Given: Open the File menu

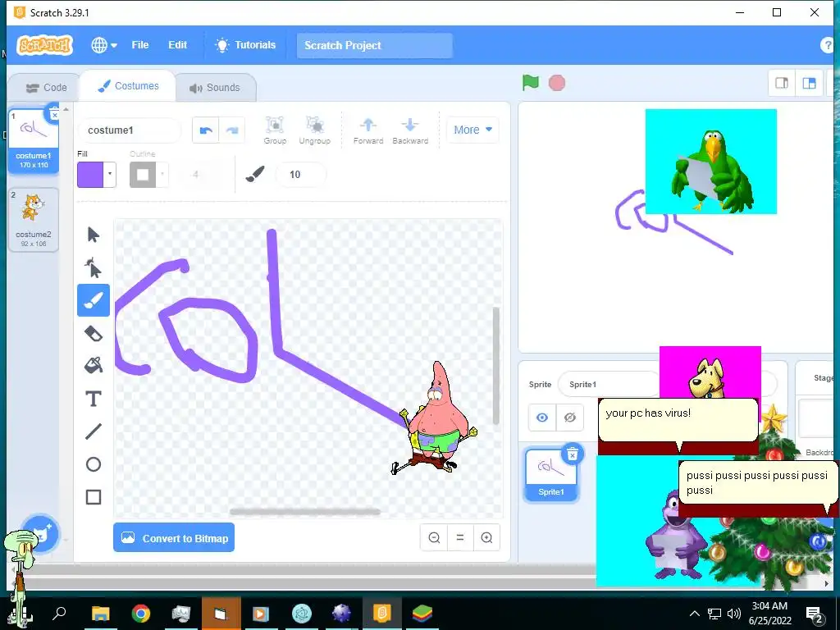Looking at the screenshot, I should tap(139, 45).
